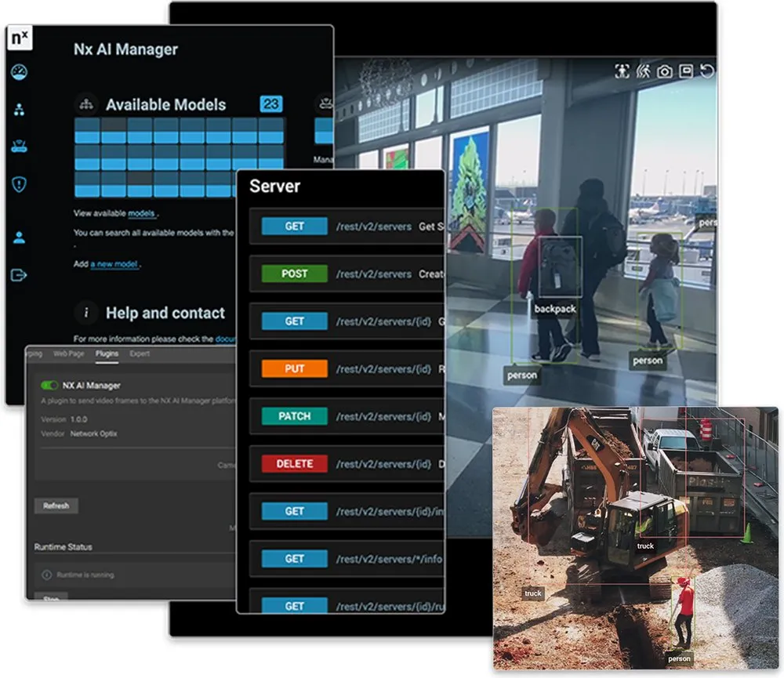Select the models hierarchy icon in sidebar
This screenshot has height=678, width=784.
click(x=19, y=110)
